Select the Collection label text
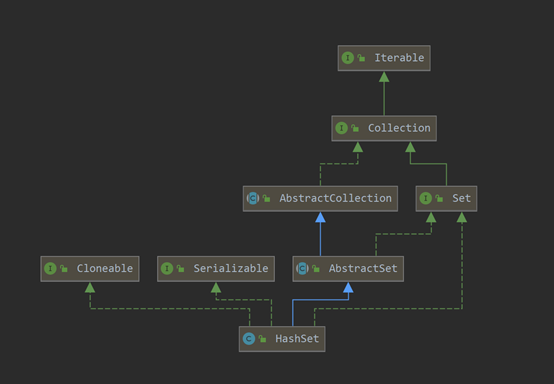This screenshot has width=554, height=384. (x=399, y=128)
